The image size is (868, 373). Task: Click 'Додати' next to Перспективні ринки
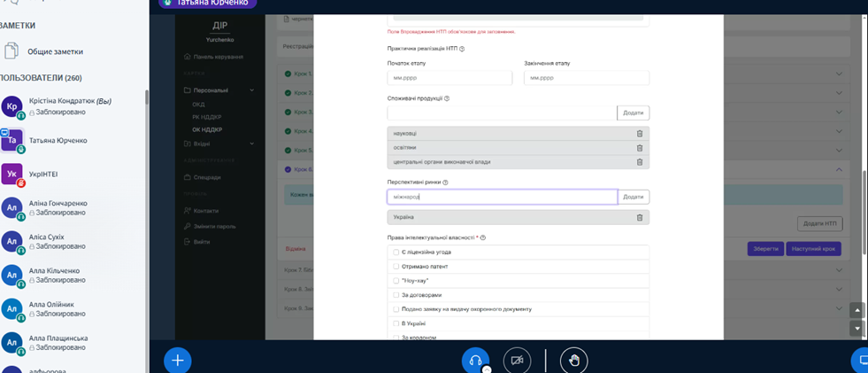coord(633,197)
